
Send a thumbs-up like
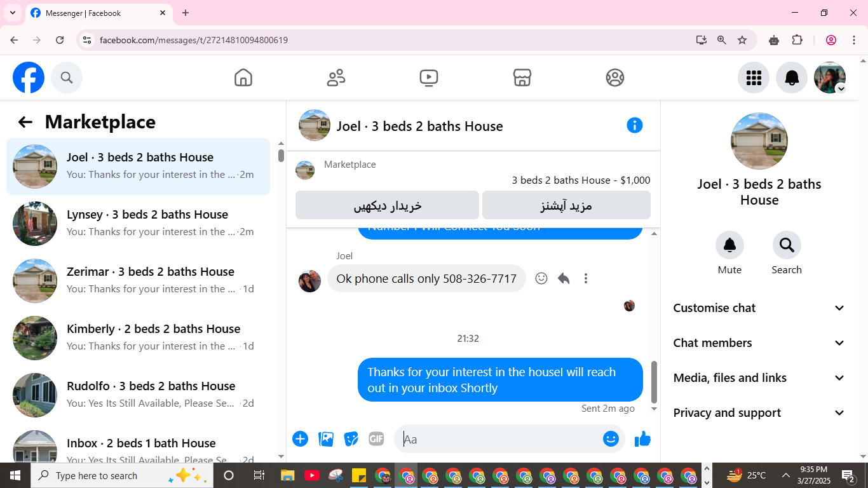tap(642, 439)
